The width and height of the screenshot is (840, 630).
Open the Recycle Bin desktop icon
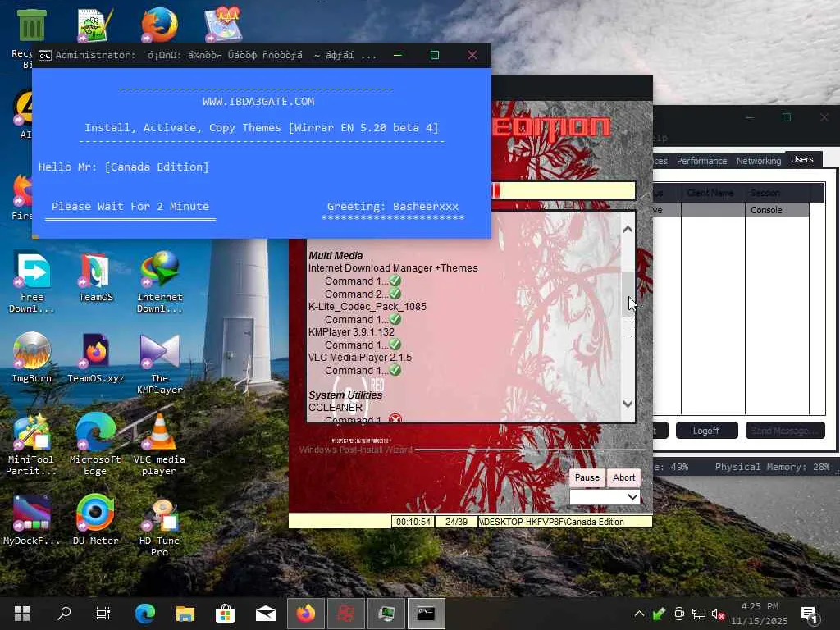(x=31, y=27)
